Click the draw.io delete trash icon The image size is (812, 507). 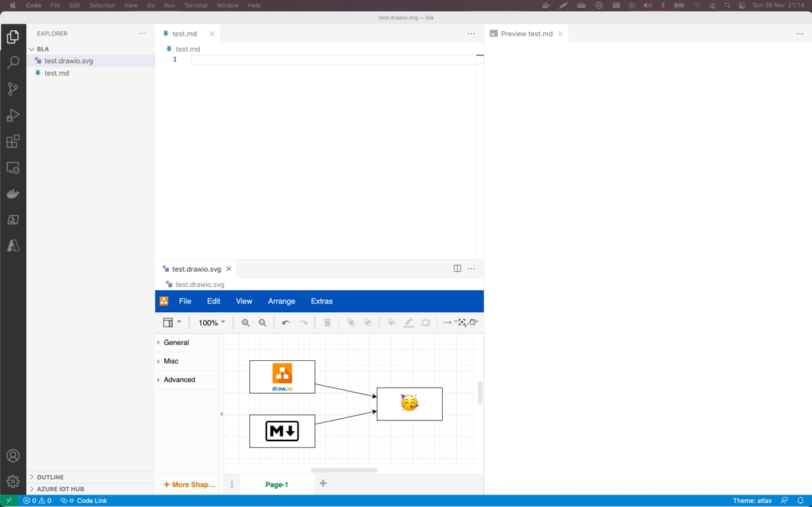coord(327,323)
